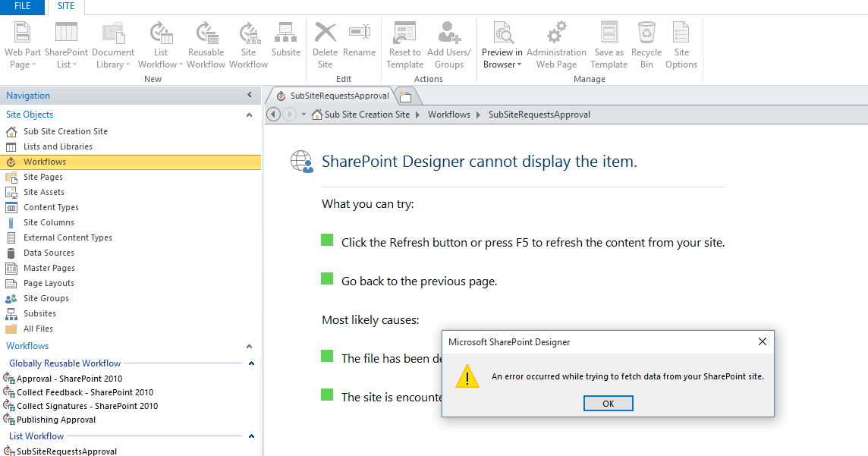Click the Site Workflow icon

(249, 42)
